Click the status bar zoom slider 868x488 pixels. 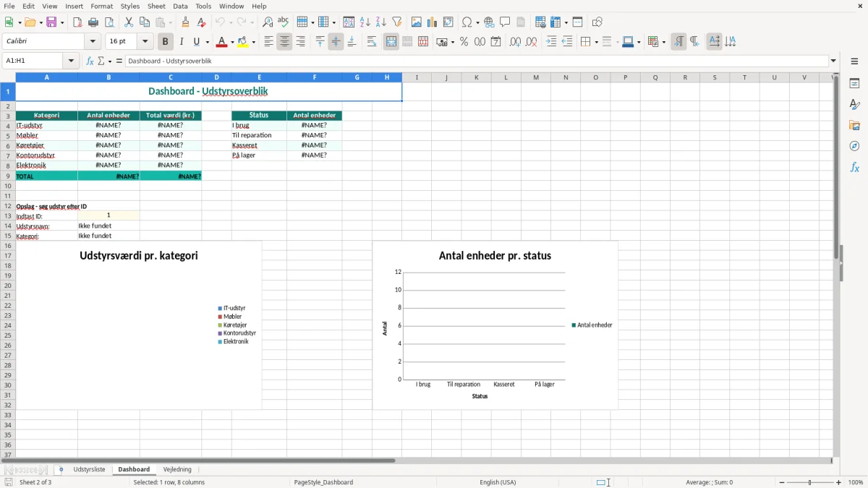click(810, 482)
